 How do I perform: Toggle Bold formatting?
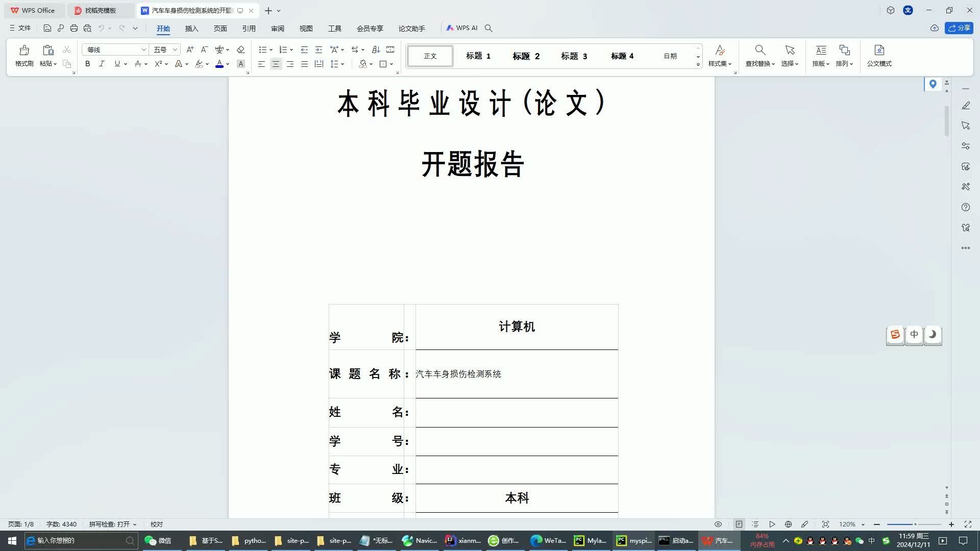[x=88, y=64]
